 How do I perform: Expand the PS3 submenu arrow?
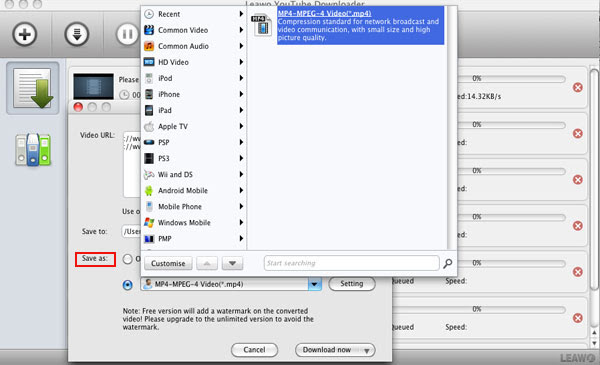(241, 158)
